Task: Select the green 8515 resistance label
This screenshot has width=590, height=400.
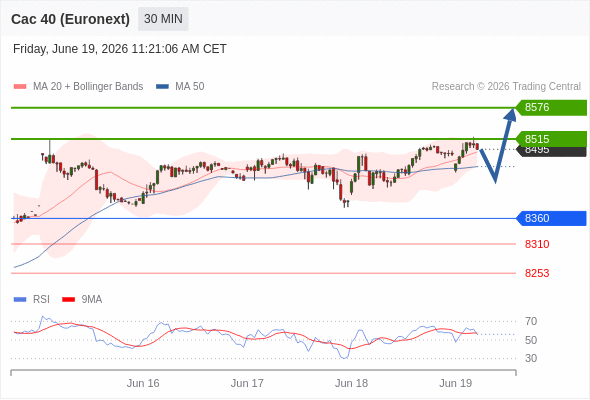Action: 551,139
